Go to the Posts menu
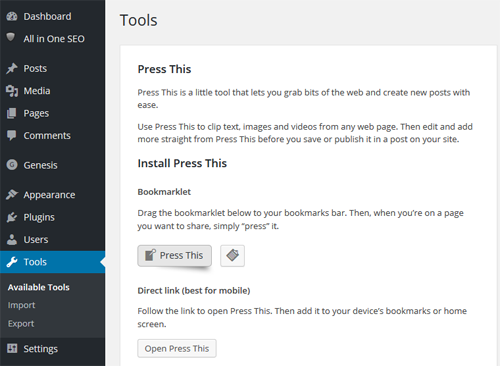This screenshot has width=500, height=366. (35, 68)
